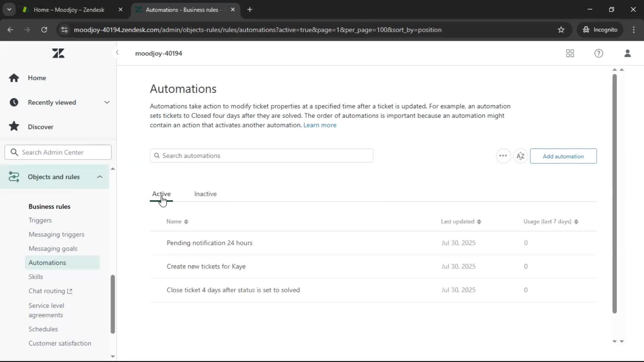Focus the Search Admin Center field

[58, 152]
